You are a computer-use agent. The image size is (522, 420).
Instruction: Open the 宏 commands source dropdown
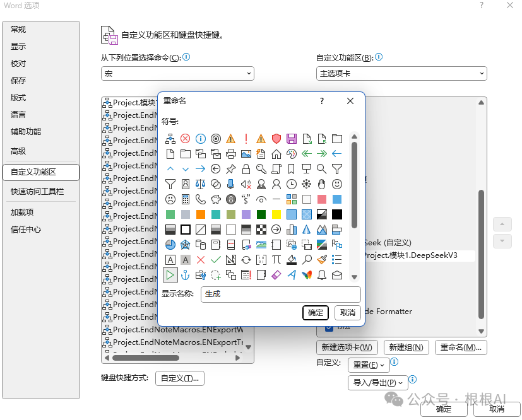(177, 73)
